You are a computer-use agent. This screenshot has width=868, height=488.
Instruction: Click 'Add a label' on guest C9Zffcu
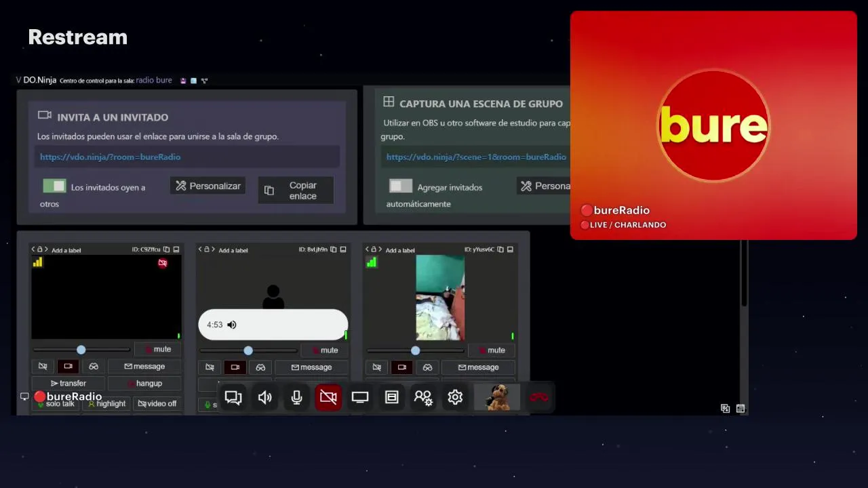[x=66, y=250]
